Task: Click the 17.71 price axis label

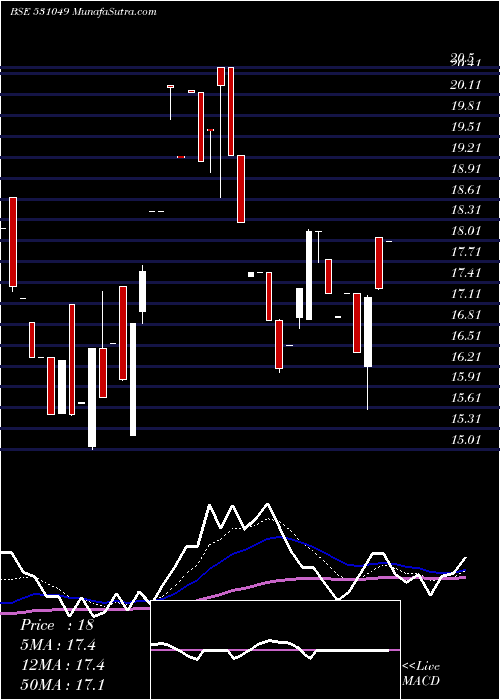Action: point(466,252)
